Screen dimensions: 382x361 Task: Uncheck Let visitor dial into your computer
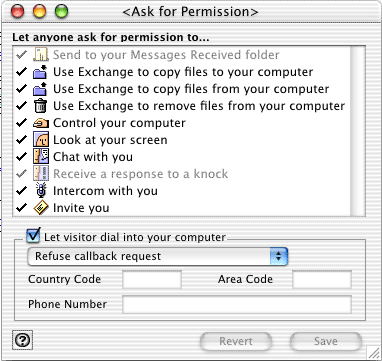[x=34, y=235]
